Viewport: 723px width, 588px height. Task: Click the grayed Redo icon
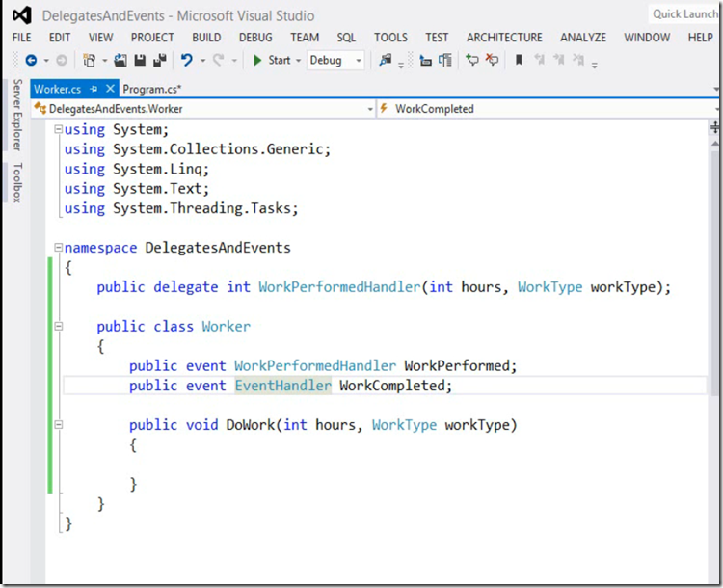(x=218, y=60)
